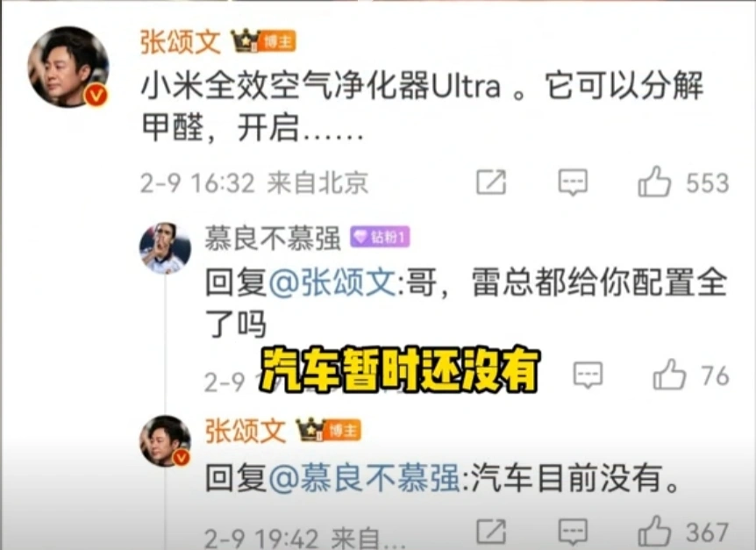Click the 博主 crown badge at top
This screenshot has width=756, height=550.
263,41
